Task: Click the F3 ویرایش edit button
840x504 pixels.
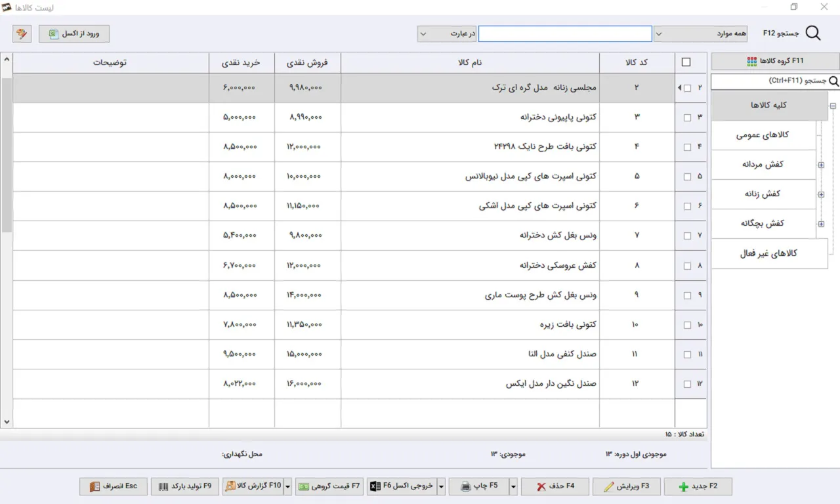Action: click(626, 486)
